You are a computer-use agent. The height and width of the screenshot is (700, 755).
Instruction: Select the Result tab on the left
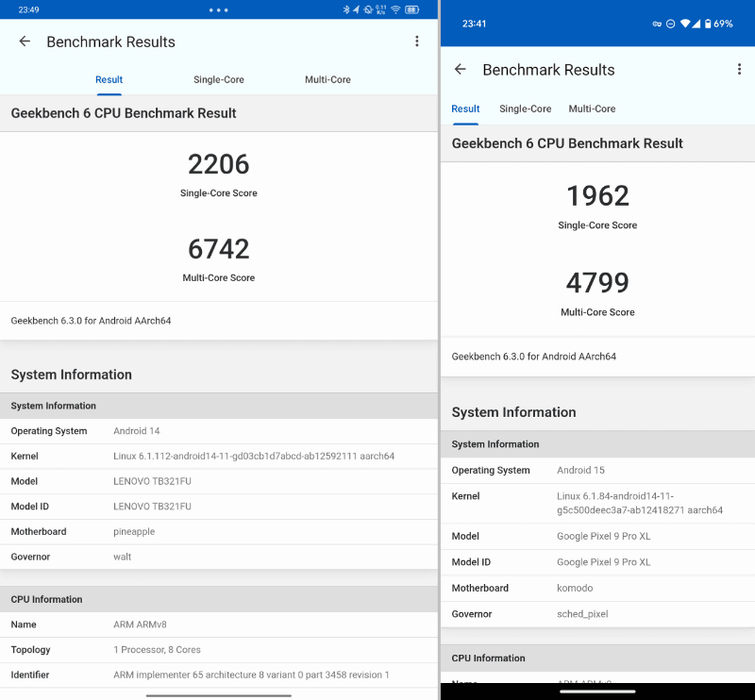(x=109, y=79)
